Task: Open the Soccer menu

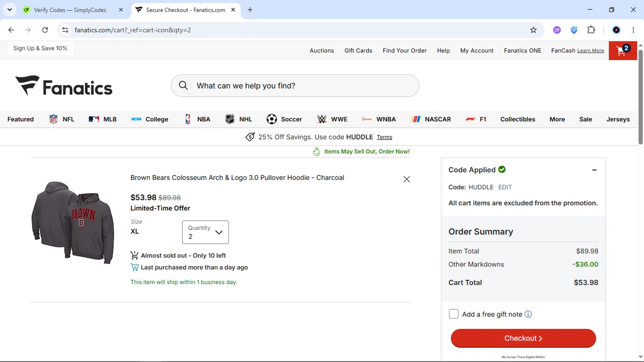Action: [x=284, y=119]
